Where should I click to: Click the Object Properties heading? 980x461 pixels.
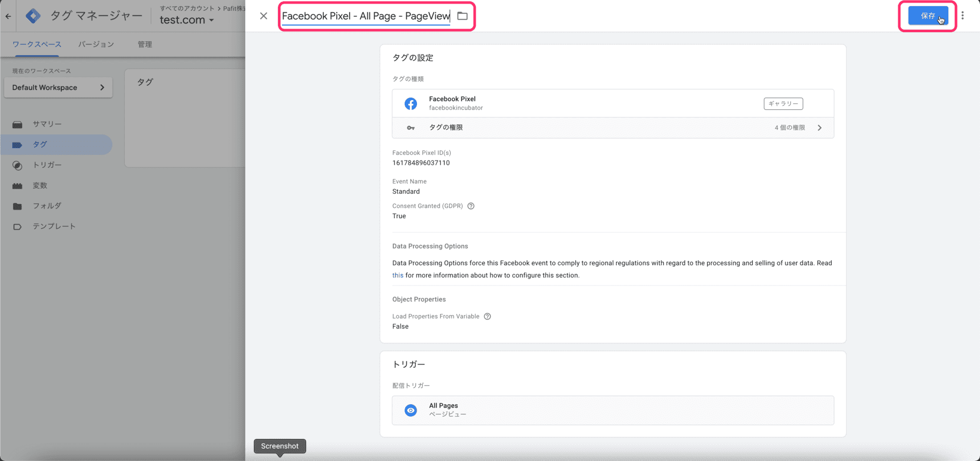click(x=419, y=299)
